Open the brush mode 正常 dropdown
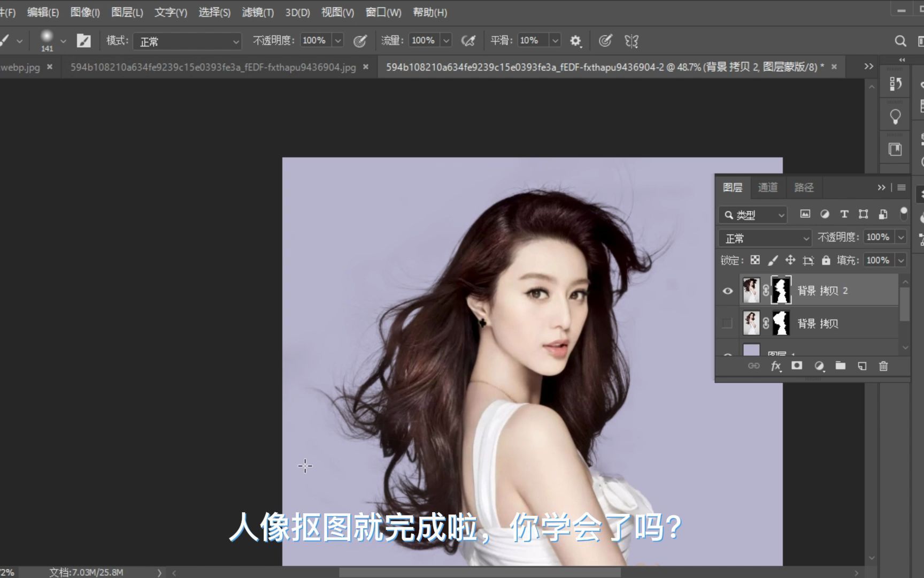Screen dimensions: 924x578 tap(188, 41)
